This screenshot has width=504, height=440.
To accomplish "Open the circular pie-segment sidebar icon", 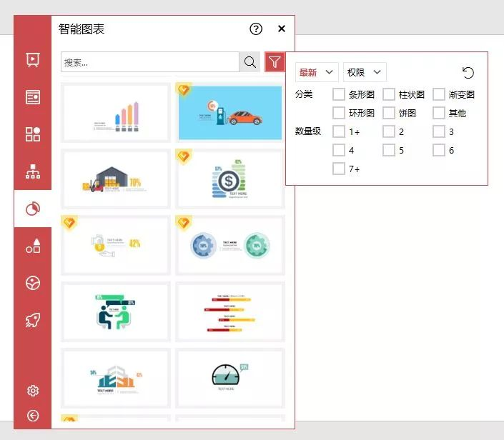I will pyautogui.click(x=33, y=283).
